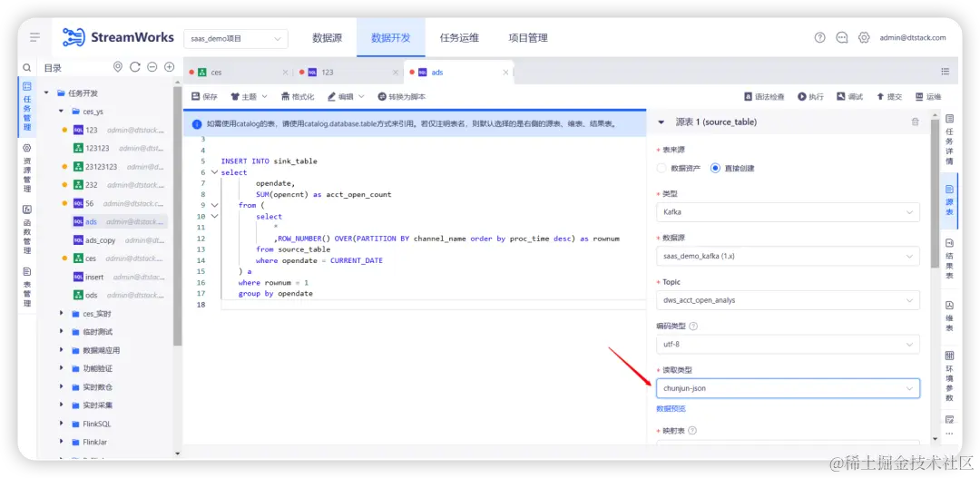Image resolution: width=980 pixels, height=478 pixels.
Task: Open the tab list icon at tab bar end
Action: [945, 72]
